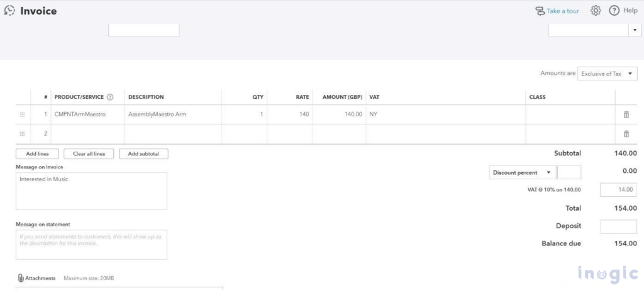The width and height of the screenshot is (644, 290).
Task: Click the RATE cell showing 140
Action: 289,114
